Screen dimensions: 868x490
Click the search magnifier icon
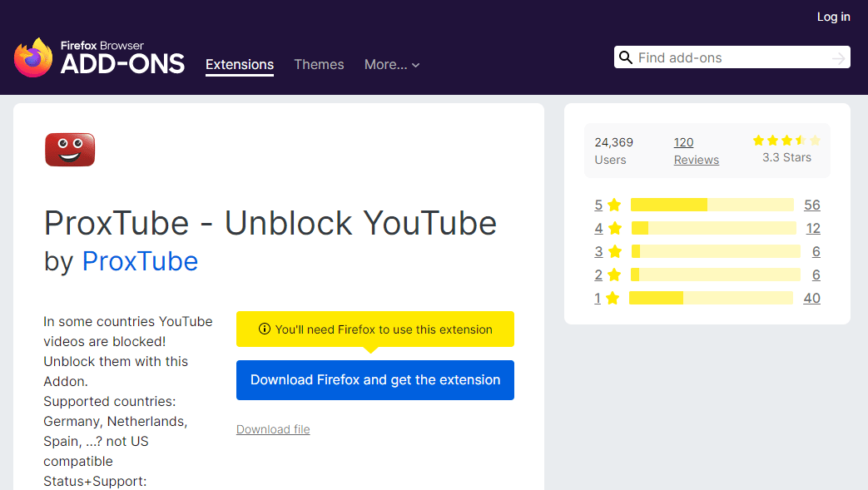point(626,57)
